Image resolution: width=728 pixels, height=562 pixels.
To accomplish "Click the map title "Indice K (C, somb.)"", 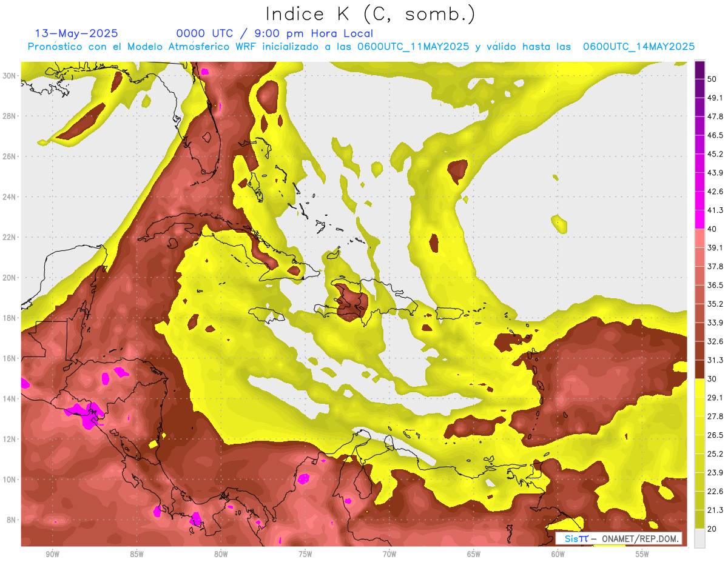I will 371,15.
